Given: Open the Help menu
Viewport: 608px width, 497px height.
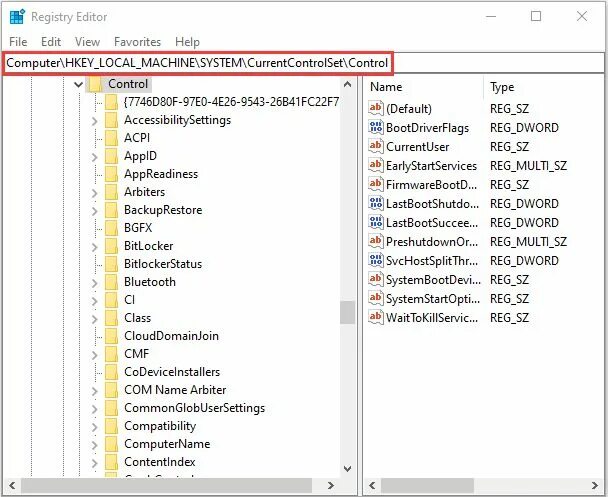Looking at the screenshot, I should pos(187,42).
